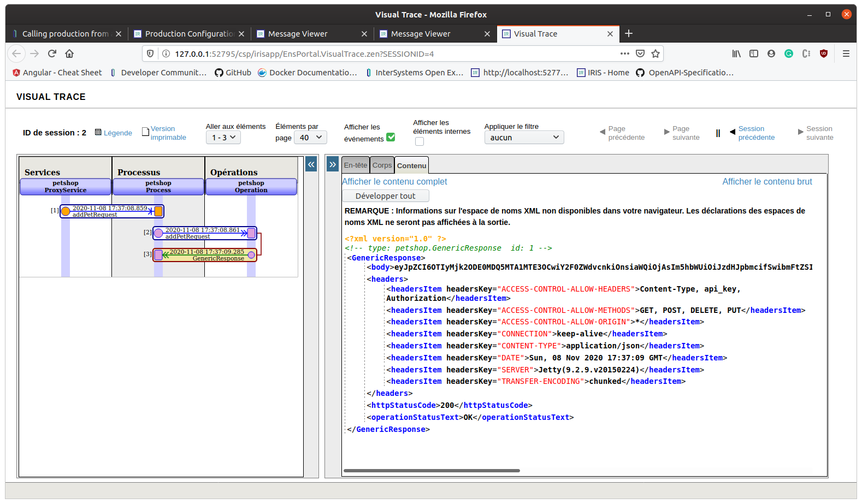Open Afficher le contenu brut link

point(767,182)
